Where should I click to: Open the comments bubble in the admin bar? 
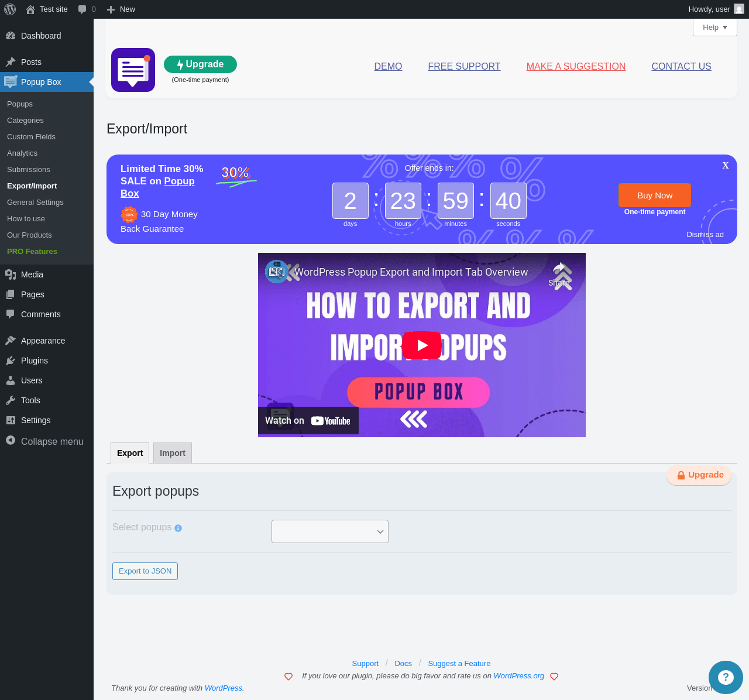pos(83,9)
